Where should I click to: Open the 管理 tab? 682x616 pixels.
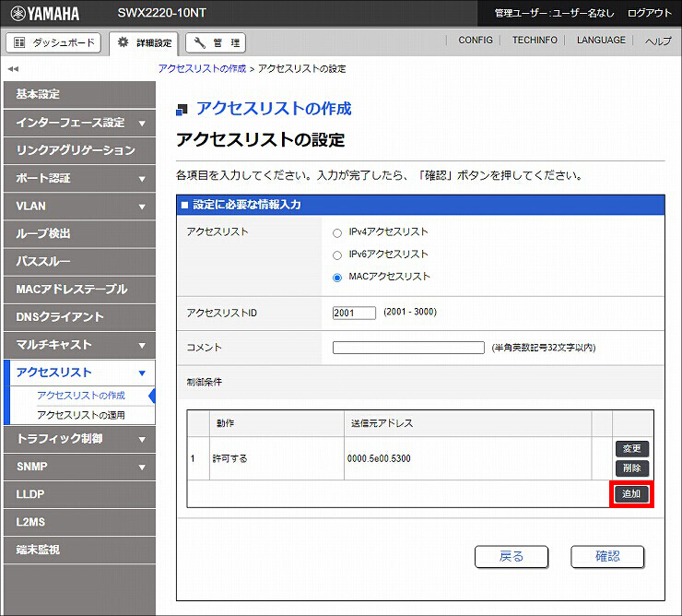(216, 42)
